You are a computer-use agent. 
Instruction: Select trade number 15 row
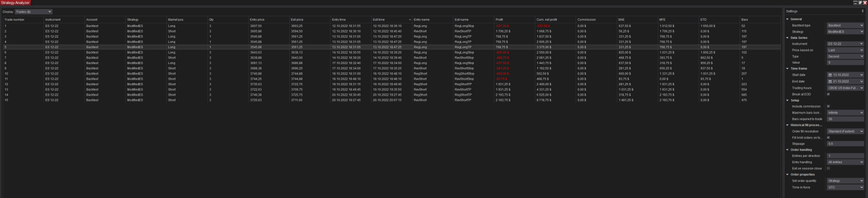392,100
